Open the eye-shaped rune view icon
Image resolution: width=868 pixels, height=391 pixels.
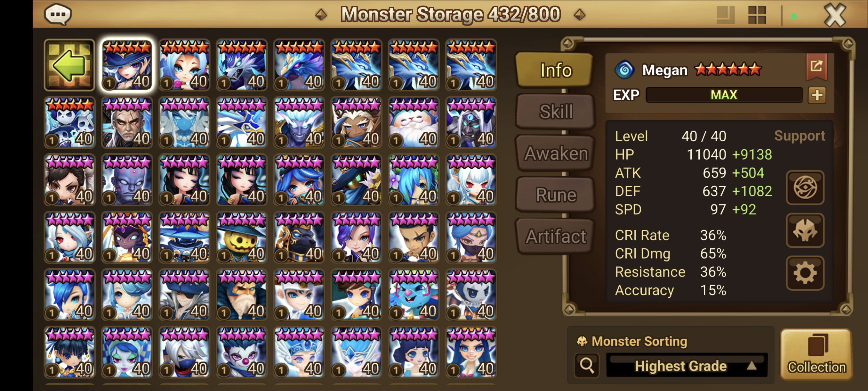(805, 187)
